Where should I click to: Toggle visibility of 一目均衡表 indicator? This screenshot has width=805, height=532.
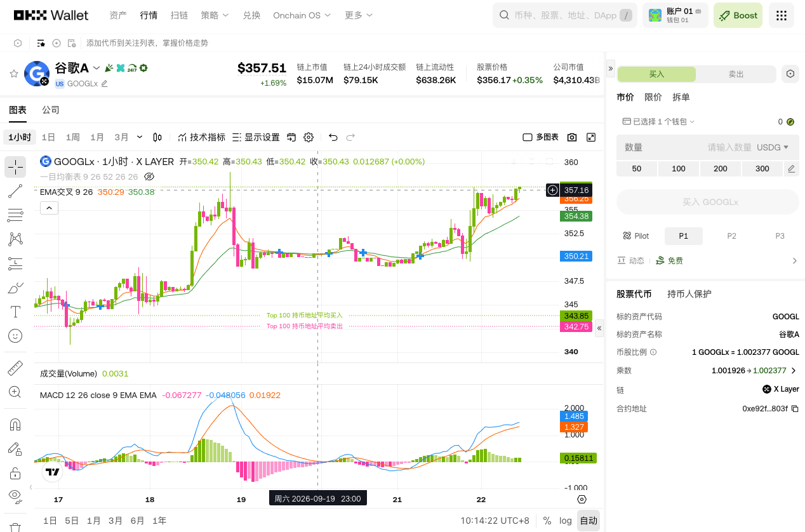pos(149,176)
